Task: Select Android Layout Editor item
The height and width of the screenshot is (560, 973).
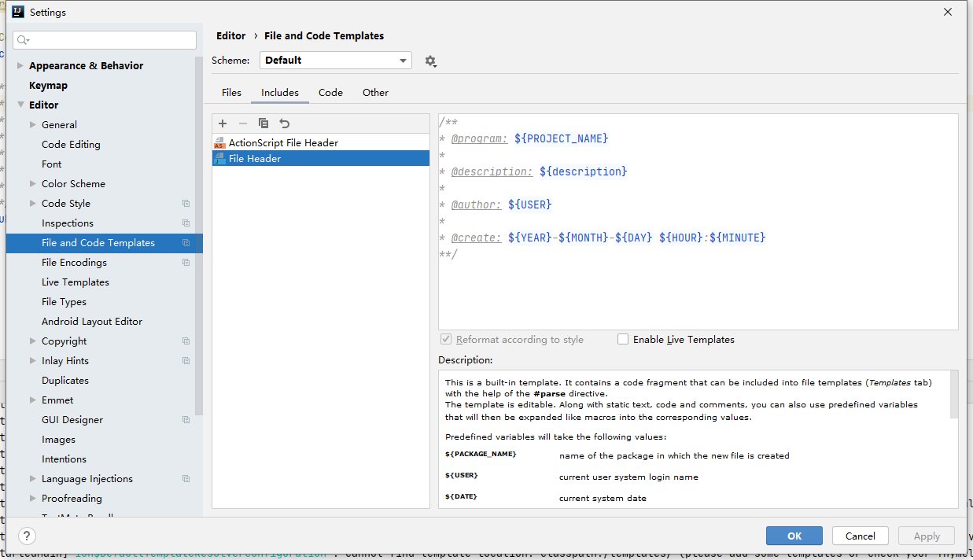Action: [x=92, y=322]
